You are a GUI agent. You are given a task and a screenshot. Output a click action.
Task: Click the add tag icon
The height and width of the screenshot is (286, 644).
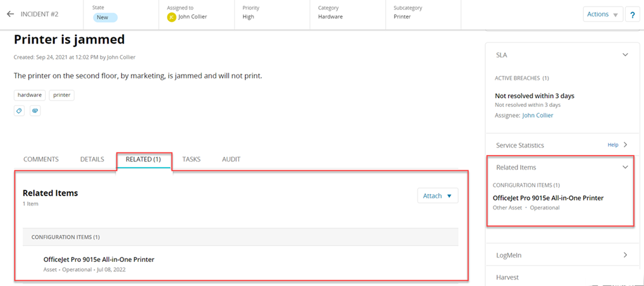pyautogui.click(x=20, y=111)
